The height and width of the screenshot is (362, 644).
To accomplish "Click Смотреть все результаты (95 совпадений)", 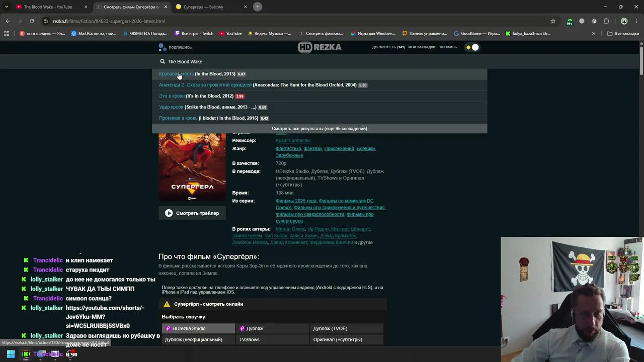I will point(319,129).
